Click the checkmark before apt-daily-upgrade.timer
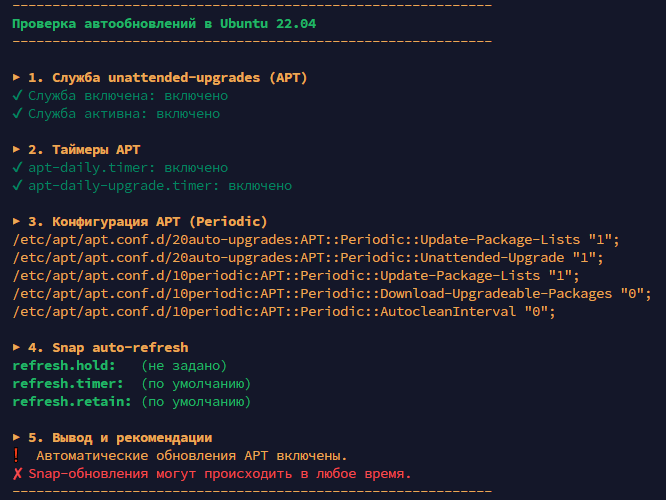The height and width of the screenshot is (500, 666). point(17,185)
